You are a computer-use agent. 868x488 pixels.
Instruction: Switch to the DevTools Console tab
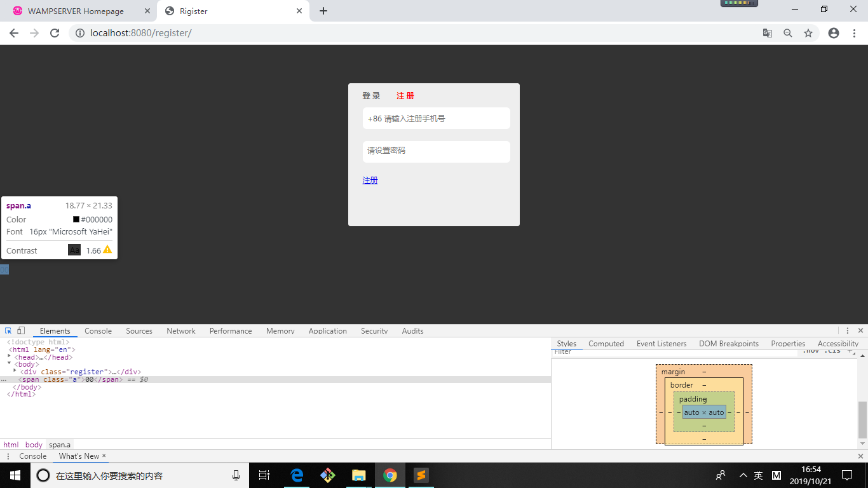point(98,331)
